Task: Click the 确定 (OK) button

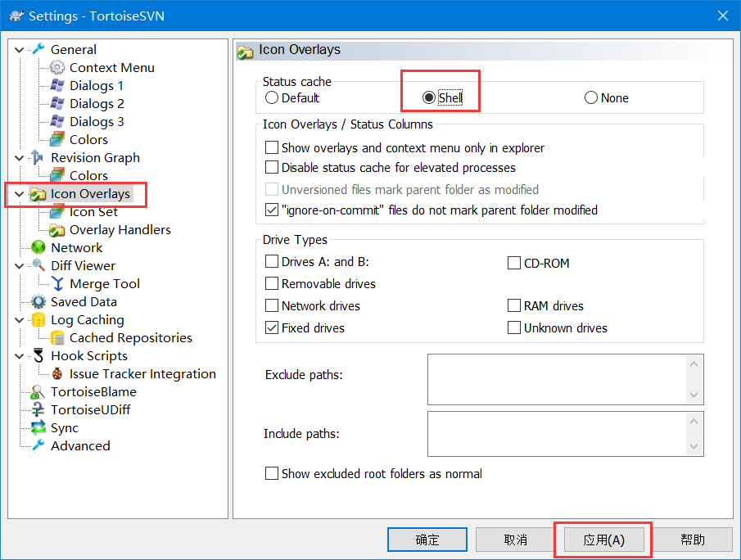Action: [427, 540]
